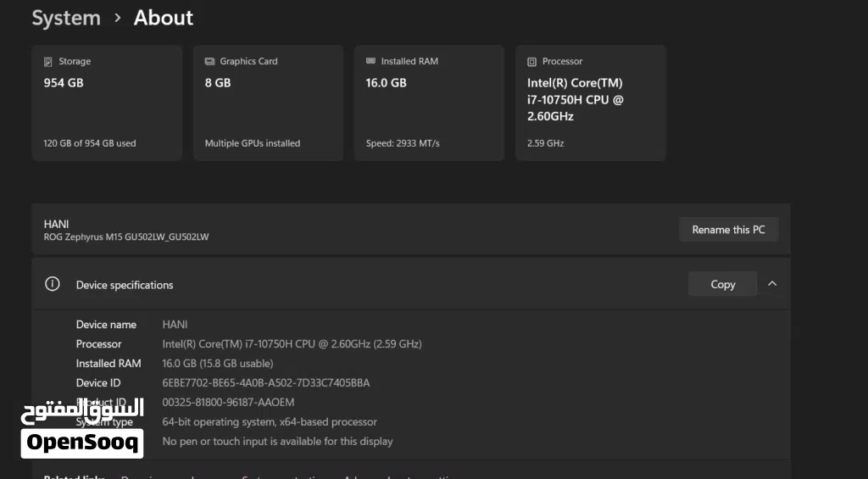
Task: Click the System breadcrumb link
Action: [x=66, y=18]
